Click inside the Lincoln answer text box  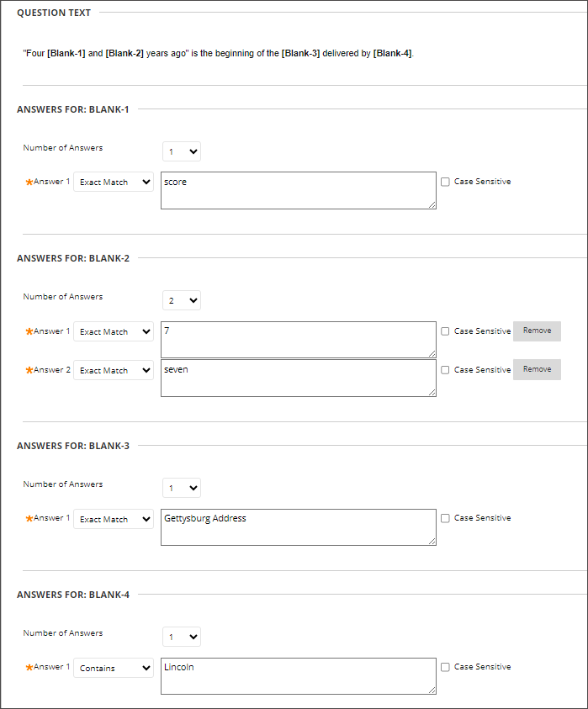click(298, 676)
